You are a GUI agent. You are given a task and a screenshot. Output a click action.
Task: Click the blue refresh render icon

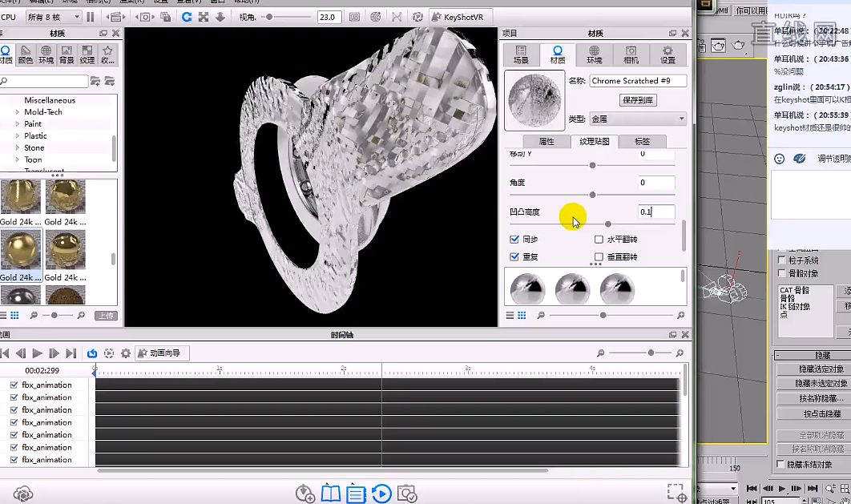pyautogui.click(x=187, y=17)
